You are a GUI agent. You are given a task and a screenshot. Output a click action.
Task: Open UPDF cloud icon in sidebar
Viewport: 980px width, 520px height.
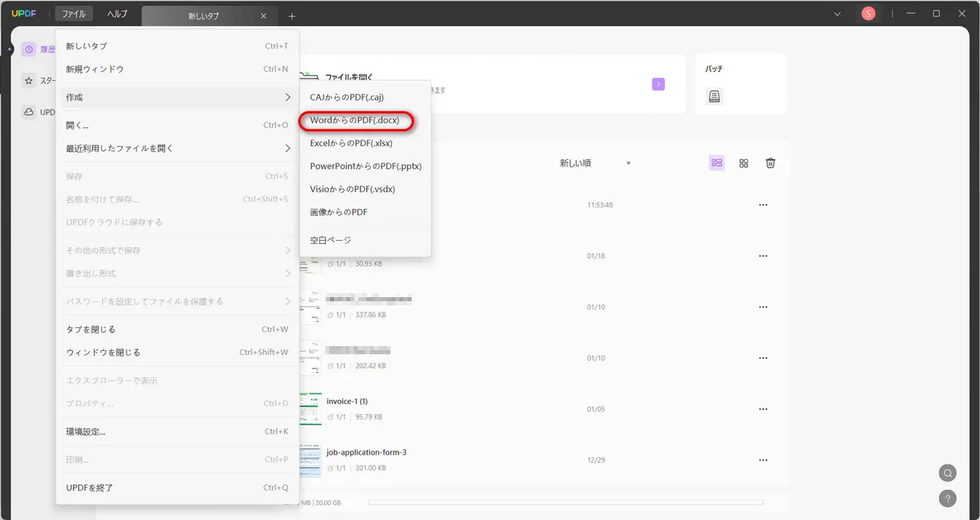pyautogui.click(x=29, y=112)
